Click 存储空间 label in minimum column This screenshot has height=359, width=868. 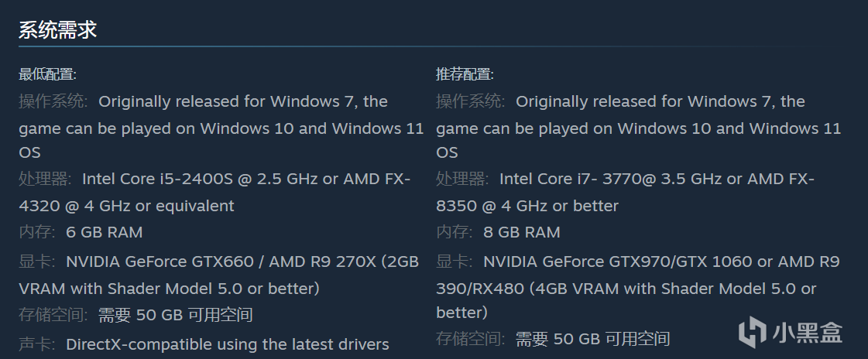(x=53, y=315)
